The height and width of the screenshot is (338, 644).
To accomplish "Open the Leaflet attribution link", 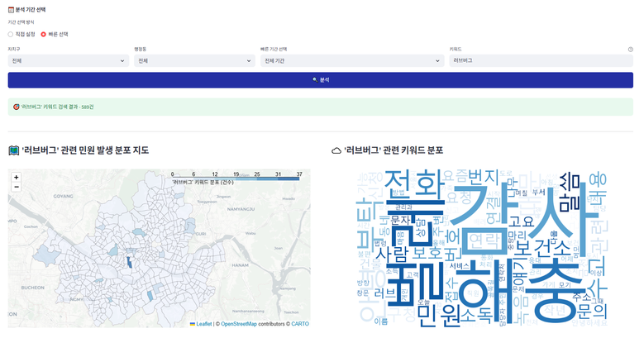I will 201,324.
